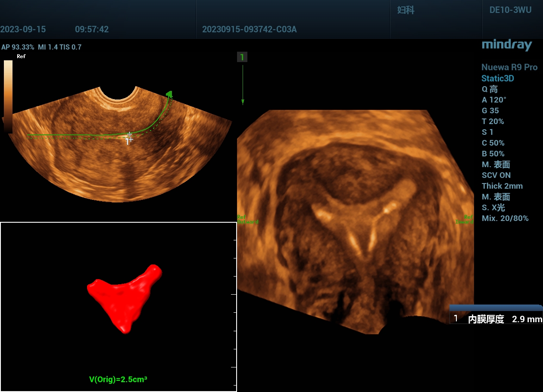The width and height of the screenshot is (543, 392).
Task: Click the green curved trace arrowhead
Action: tap(169, 93)
